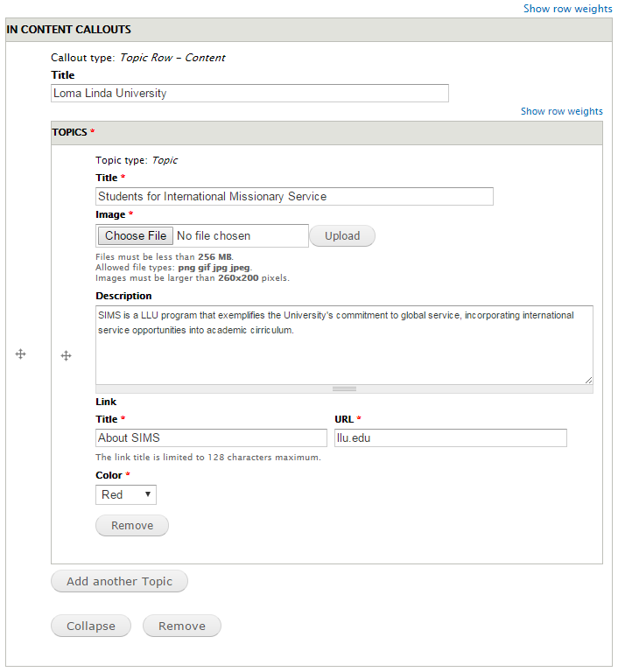Open the Color dropdown set to Red
Screen dimensions: 618x672
[x=126, y=494]
